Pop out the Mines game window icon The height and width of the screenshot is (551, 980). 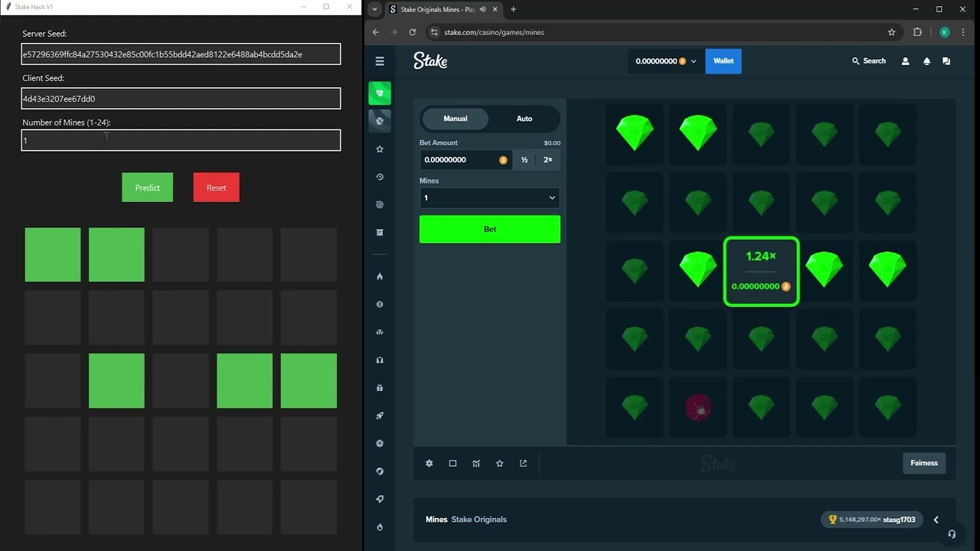click(x=523, y=463)
